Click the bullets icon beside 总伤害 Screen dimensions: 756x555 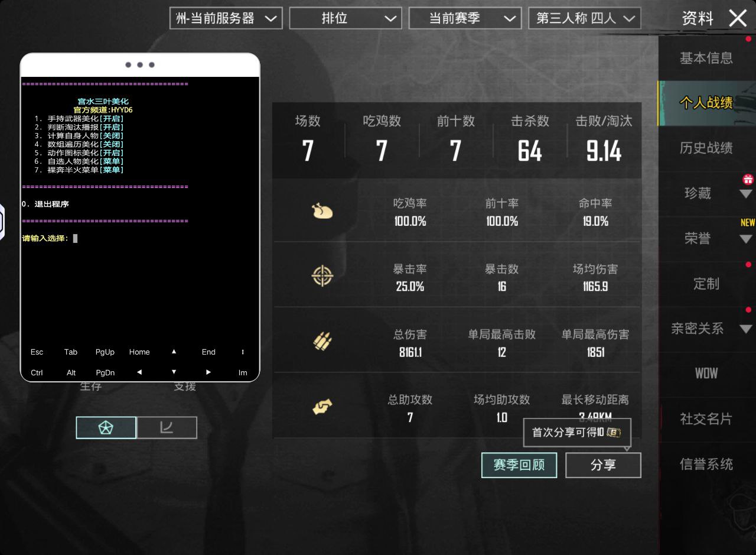click(x=322, y=341)
